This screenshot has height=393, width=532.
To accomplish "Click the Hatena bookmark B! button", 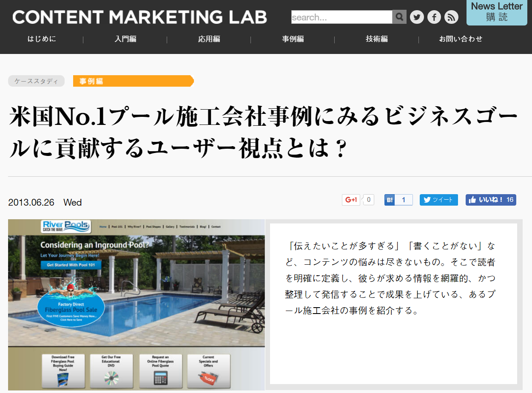I will [390, 200].
